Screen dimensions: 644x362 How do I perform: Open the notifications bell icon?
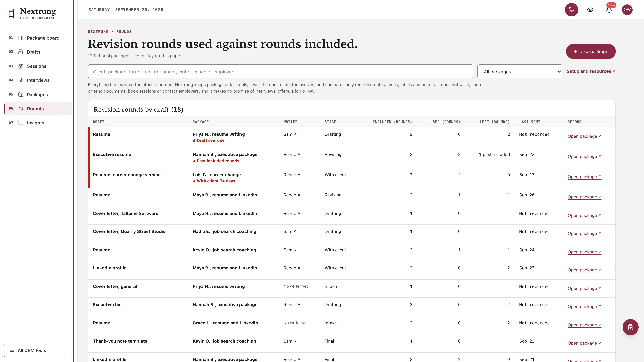(x=609, y=10)
